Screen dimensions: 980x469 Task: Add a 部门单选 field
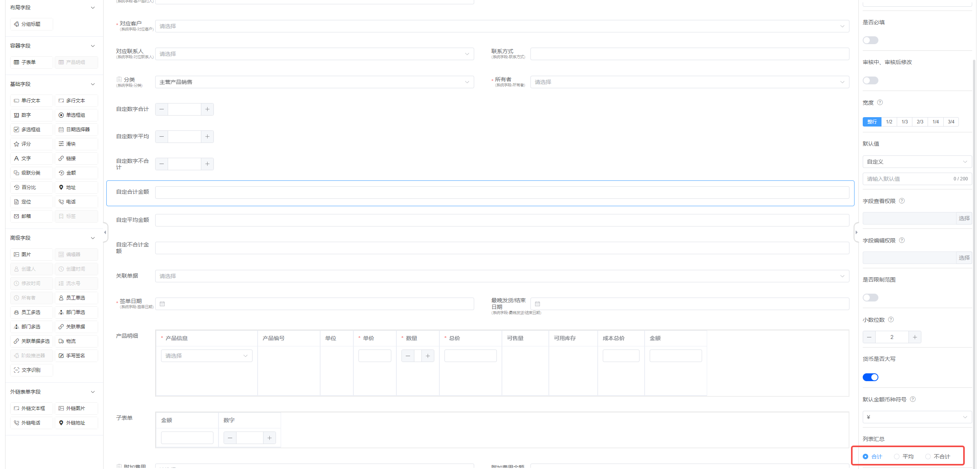(x=76, y=312)
